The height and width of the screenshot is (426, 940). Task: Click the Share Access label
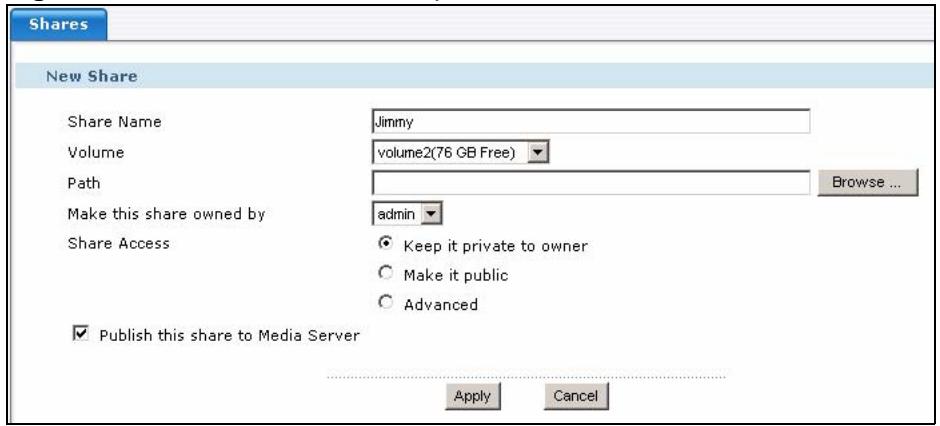tap(119, 243)
